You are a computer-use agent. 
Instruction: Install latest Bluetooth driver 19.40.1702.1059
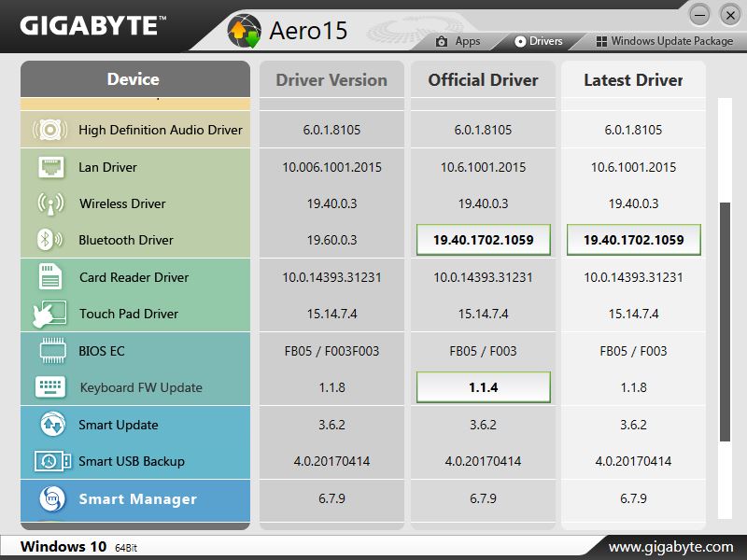(x=634, y=240)
